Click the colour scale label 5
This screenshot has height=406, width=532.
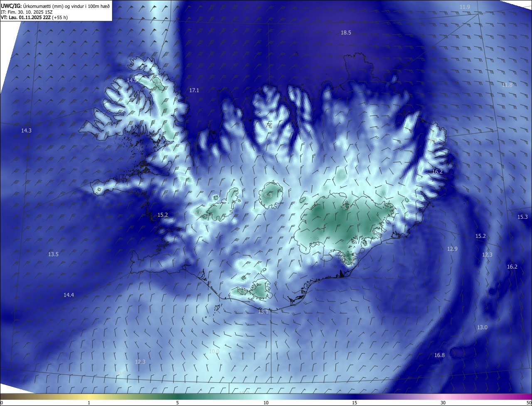click(177, 403)
